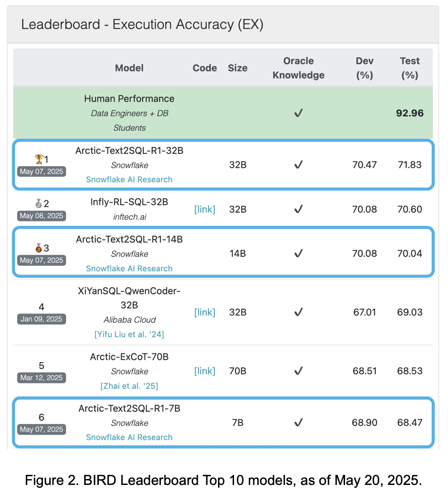448x491 pixels.
Task: Click the Oracle Knowledge checkmark for Arctic-Text2SQL-R1-32B
Action: point(298,165)
